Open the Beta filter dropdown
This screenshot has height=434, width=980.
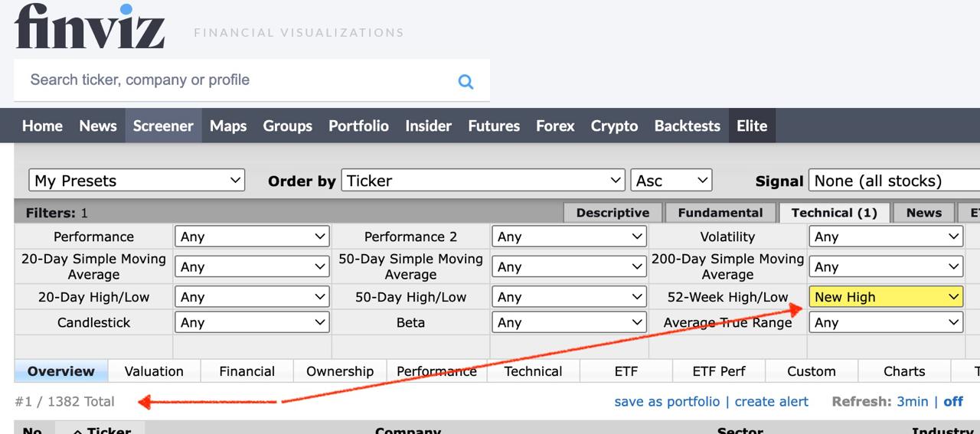point(569,322)
